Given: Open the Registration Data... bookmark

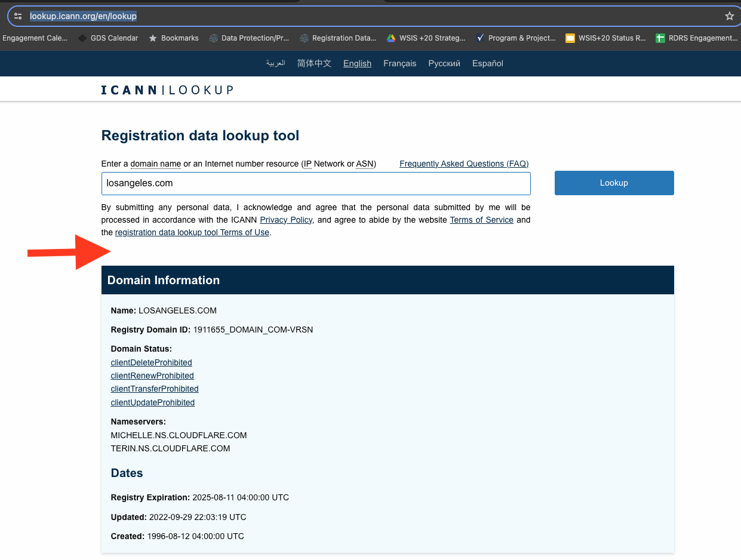Looking at the screenshot, I should pos(338,38).
